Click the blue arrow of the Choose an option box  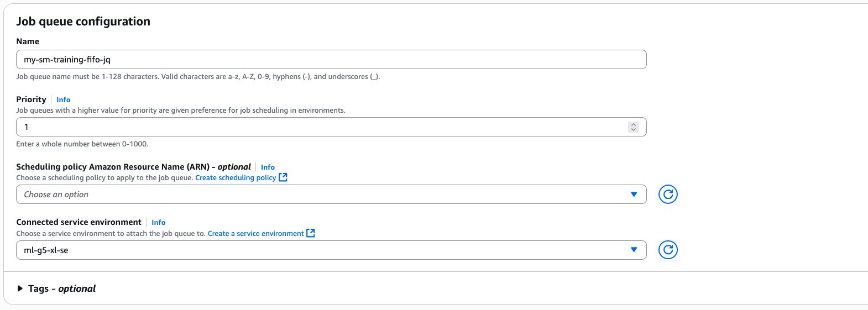[634, 195]
